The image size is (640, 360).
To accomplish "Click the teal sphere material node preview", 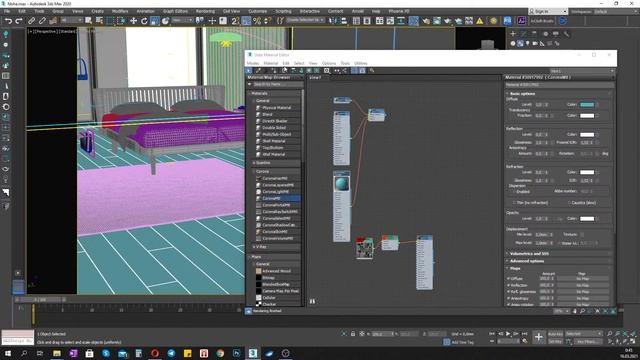I will (342, 184).
